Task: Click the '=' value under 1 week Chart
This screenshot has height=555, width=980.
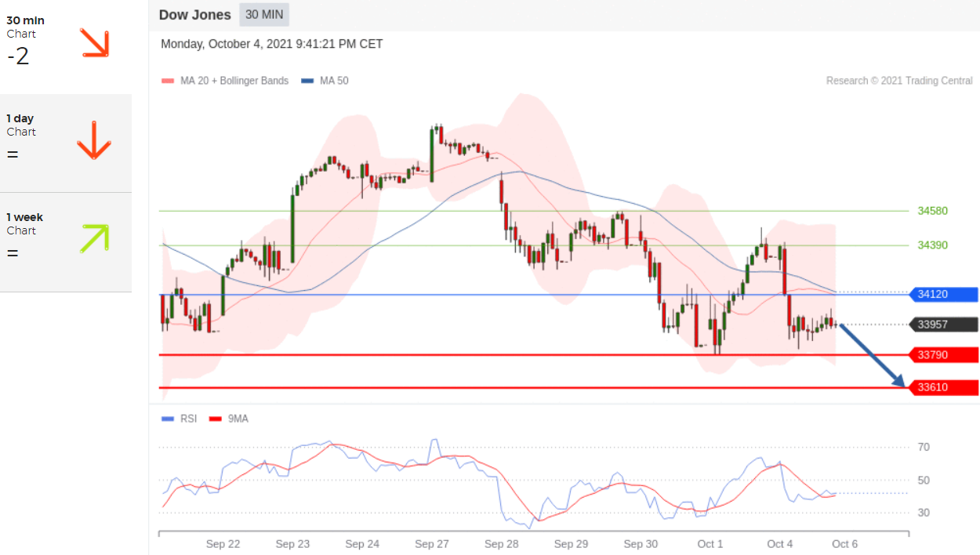Action: 13,253
